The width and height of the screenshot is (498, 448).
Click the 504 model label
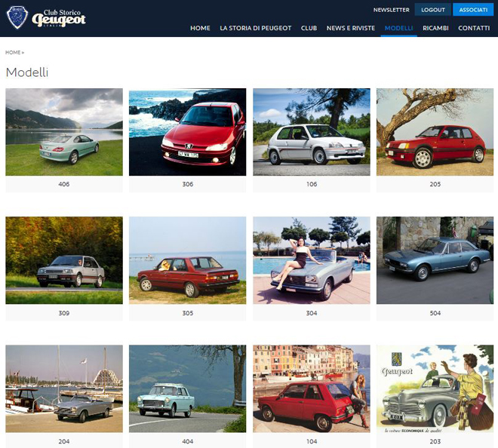[x=435, y=313]
